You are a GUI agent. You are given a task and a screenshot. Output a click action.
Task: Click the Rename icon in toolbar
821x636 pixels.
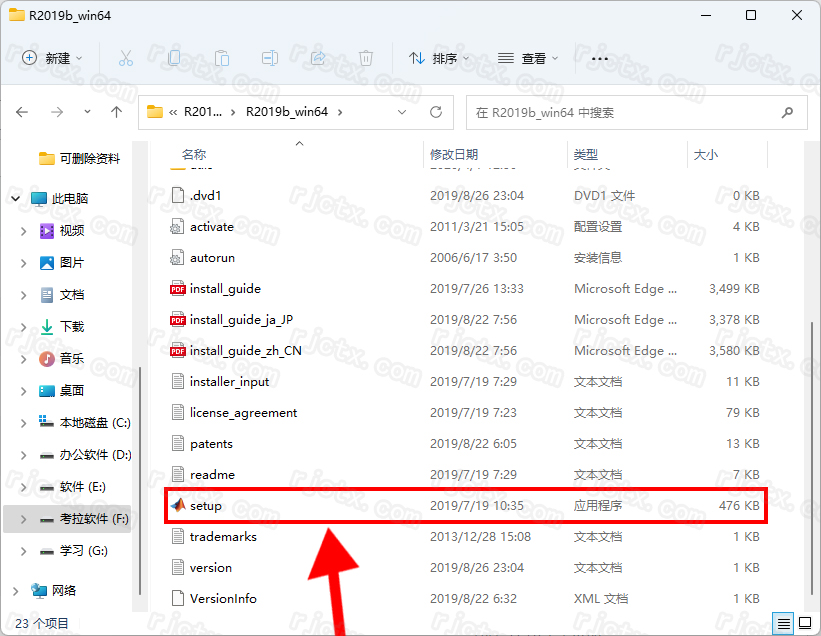tap(270, 58)
